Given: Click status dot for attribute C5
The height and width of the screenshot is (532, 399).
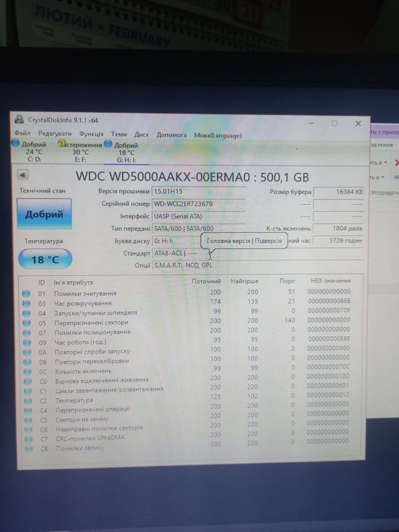Looking at the screenshot, I should pos(29,420).
